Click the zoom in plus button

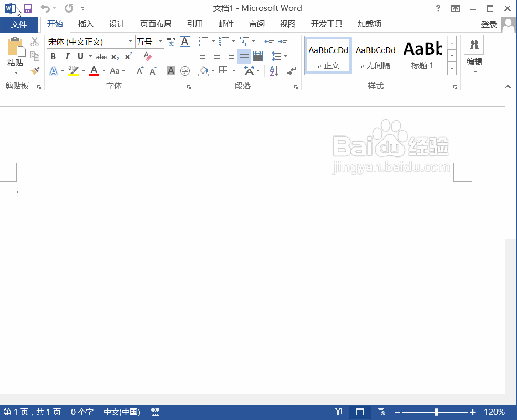473,412
